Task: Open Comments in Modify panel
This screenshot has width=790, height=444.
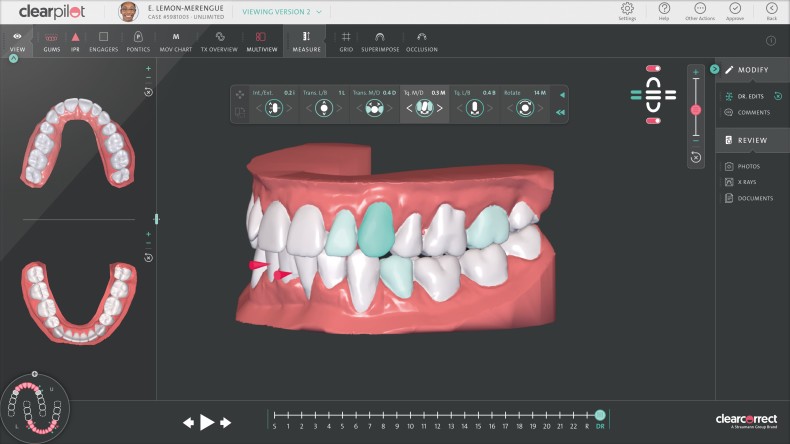Action: 753,112
